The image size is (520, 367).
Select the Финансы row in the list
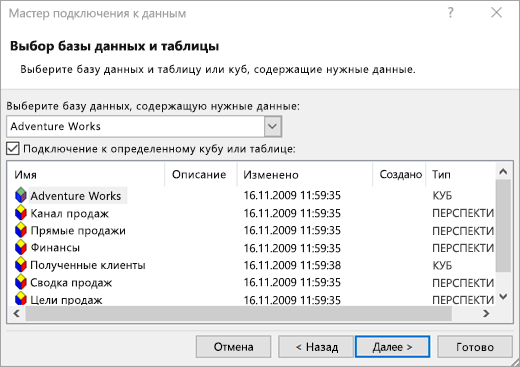pos(254,248)
